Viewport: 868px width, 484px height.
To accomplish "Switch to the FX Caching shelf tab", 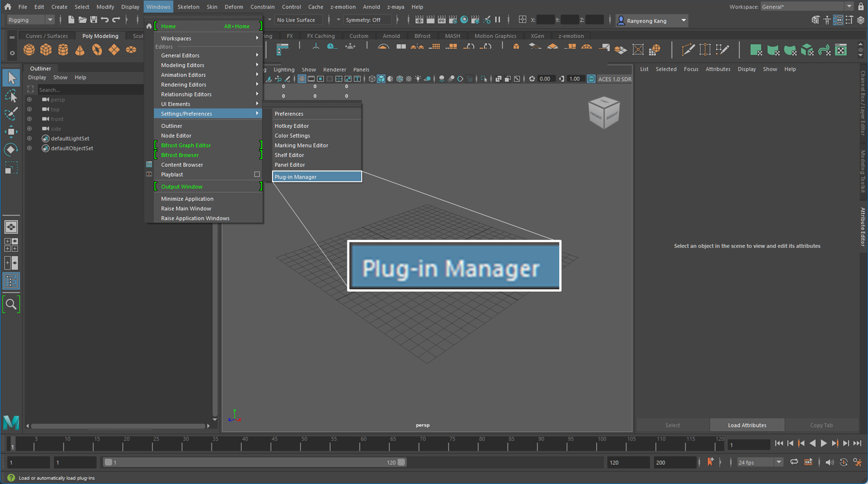I will click(x=321, y=36).
